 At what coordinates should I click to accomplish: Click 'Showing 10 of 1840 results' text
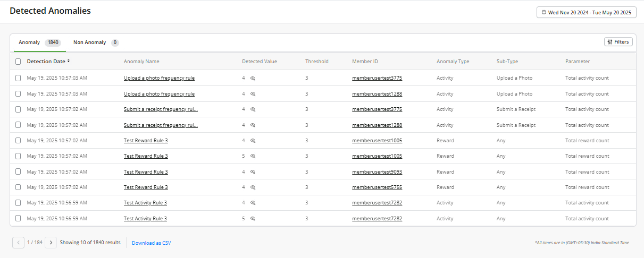point(90,243)
